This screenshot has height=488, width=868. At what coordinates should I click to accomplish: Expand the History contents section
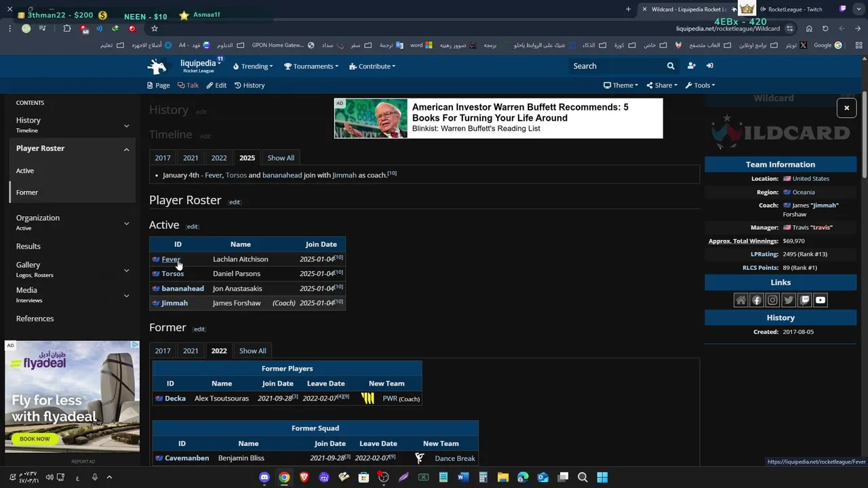(126, 125)
